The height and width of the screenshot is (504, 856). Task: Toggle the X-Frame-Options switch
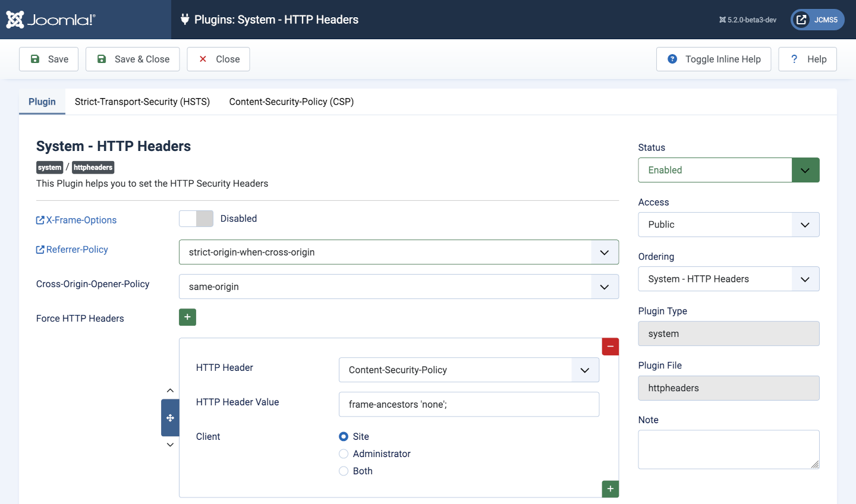click(x=196, y=219)
